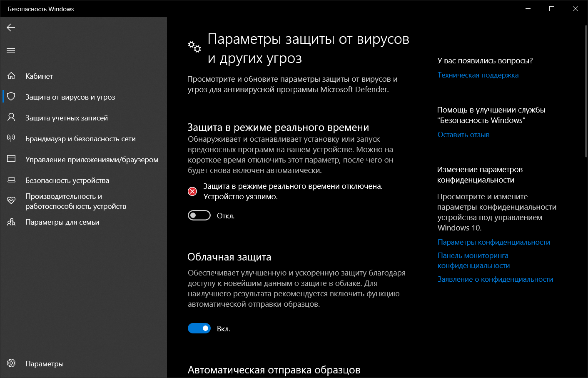Image resolution: width=588 pixels, height=378 pixels.
Task: Click the Вкл. label next to toggle
Action: (224, 329)
